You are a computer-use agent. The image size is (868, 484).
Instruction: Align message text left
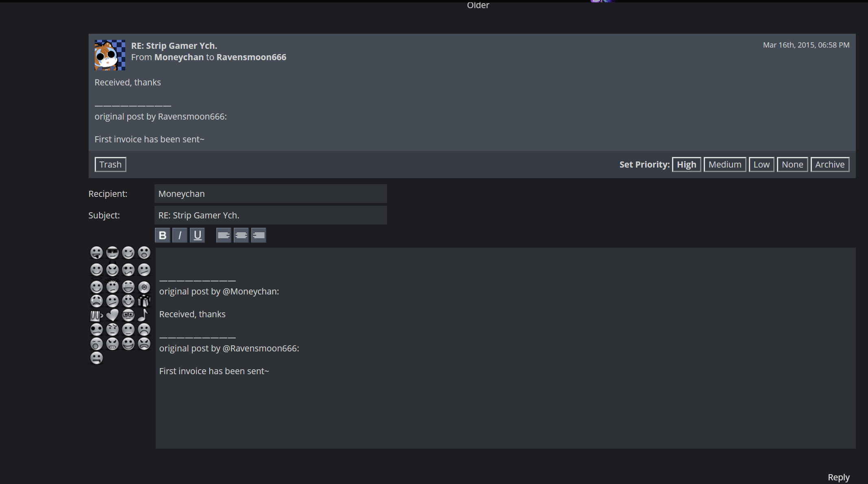224,235
